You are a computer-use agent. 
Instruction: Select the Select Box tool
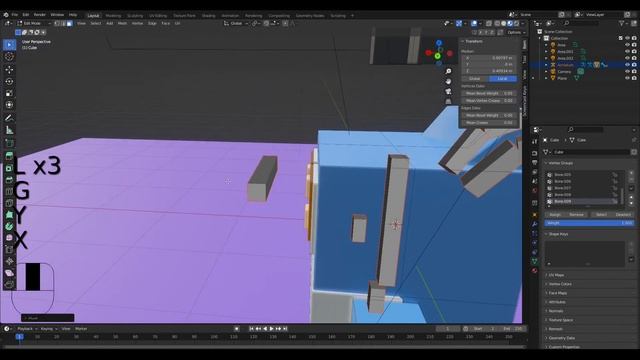coord(9,45)
